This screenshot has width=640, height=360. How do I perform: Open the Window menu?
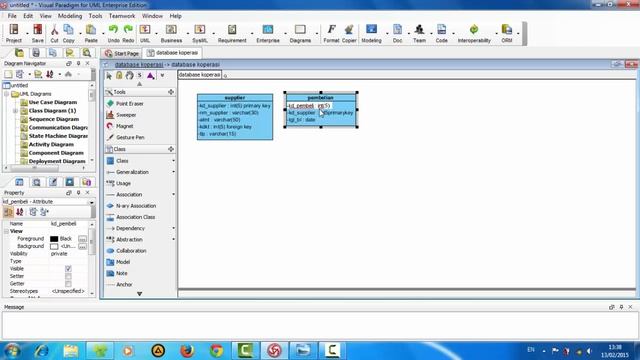[x=152, y=16]
